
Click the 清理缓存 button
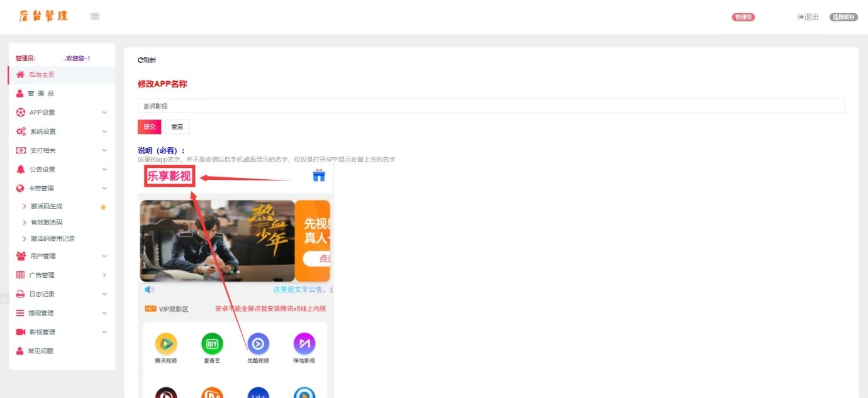(843, 17)
